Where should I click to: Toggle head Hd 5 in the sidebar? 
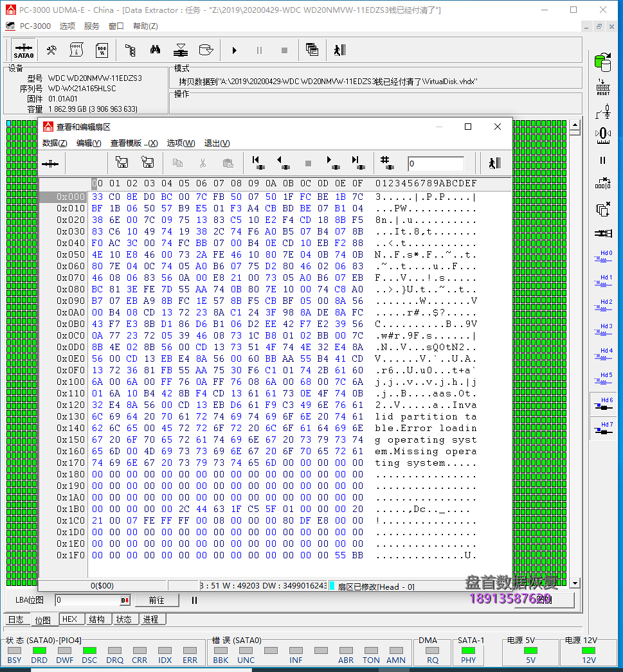point(603,378)
